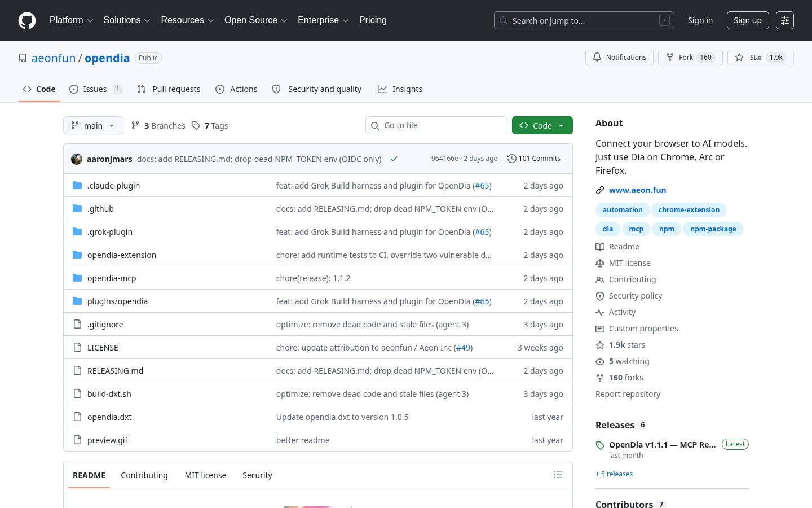Open build-dxt.sh file
Image resolution: width=812 pixels, height=508 pixels.
coord(109,394)
